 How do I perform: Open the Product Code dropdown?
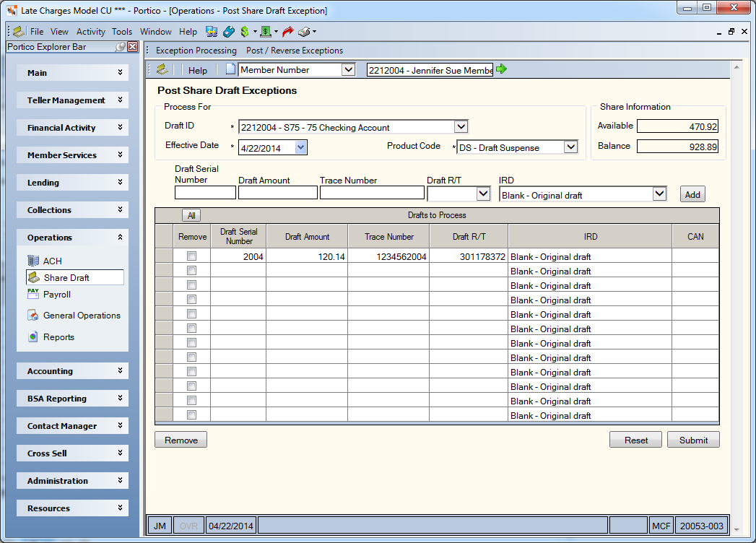(x=571, y=147)
